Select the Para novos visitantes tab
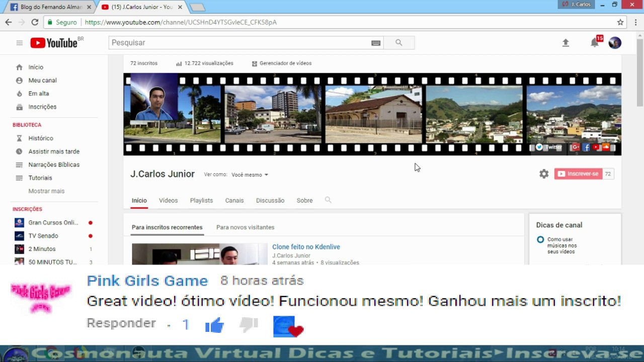 (x=246, y=227)
